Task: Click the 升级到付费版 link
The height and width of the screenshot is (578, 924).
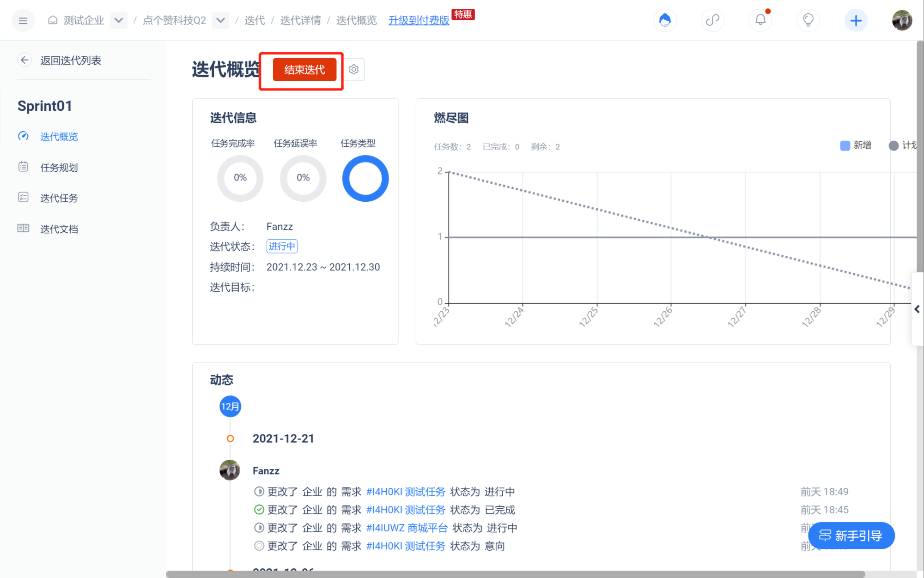Action: tap(419, 20)
